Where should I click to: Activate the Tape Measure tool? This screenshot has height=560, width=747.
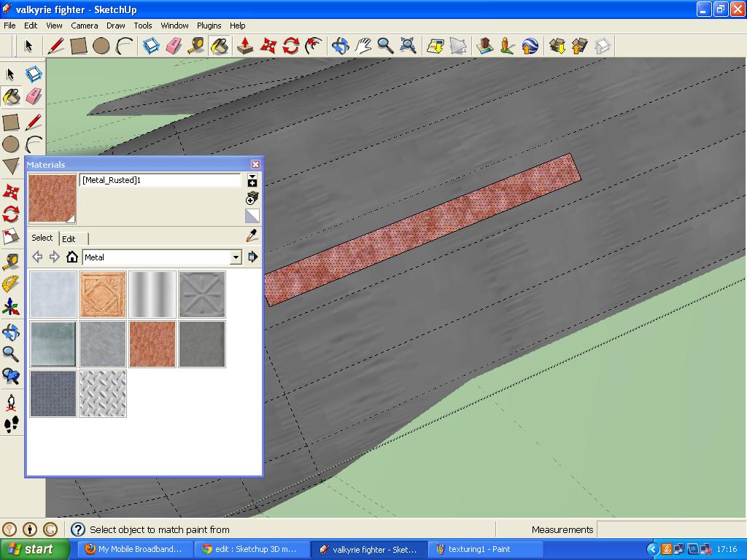[194, 45]
